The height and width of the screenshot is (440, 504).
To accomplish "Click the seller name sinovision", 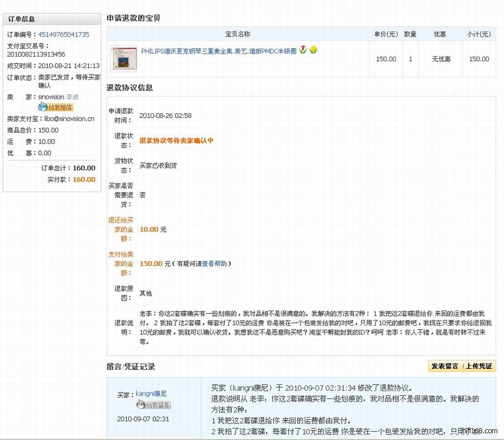I will click(51, 97).
